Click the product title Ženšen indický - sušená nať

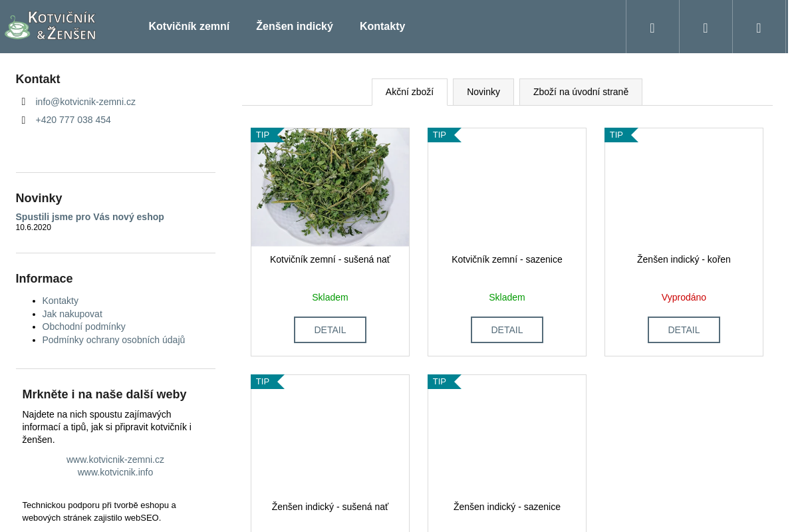point(330,507)
